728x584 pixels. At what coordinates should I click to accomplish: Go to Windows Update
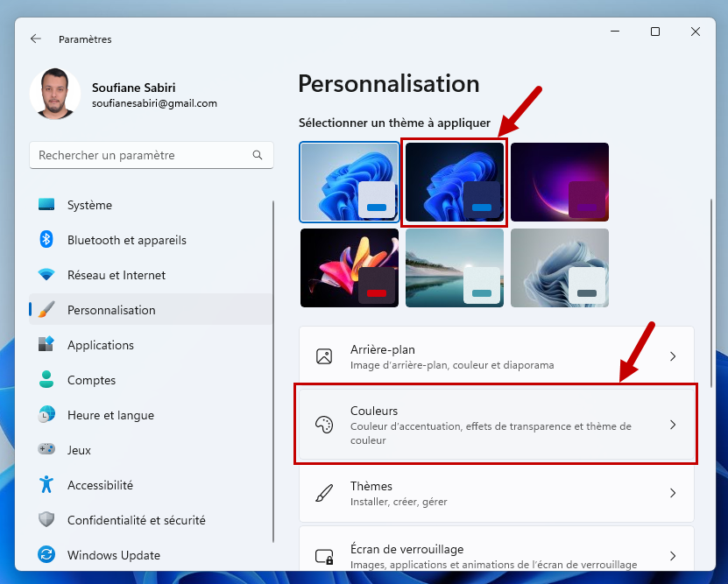(151, 555)
